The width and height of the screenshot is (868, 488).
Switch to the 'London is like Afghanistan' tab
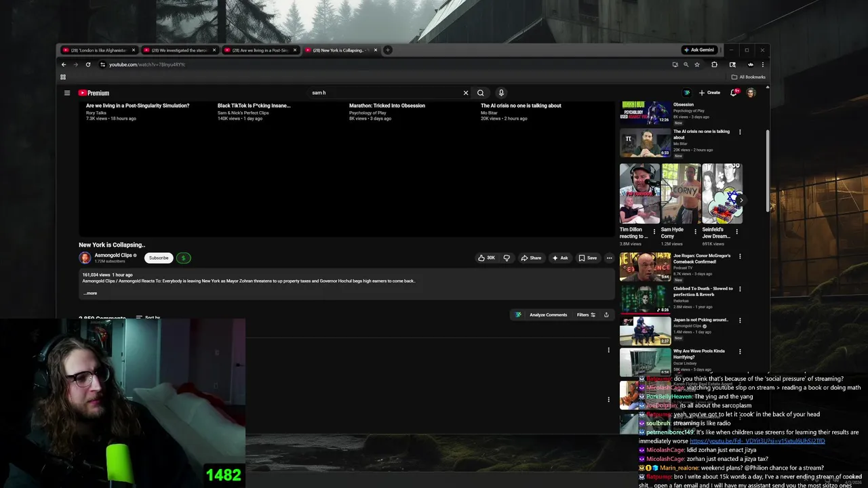(x=98, y=50)
